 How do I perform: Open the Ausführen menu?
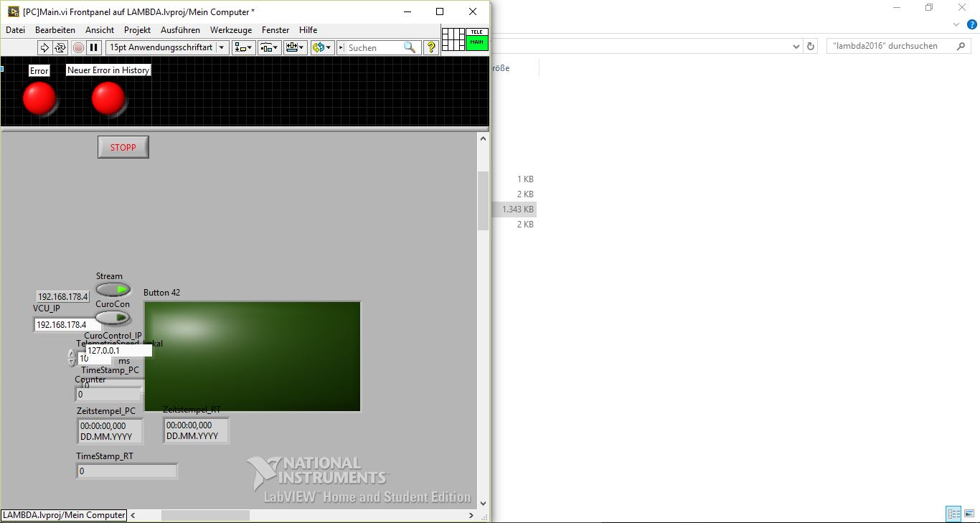[x=180, y=30]
